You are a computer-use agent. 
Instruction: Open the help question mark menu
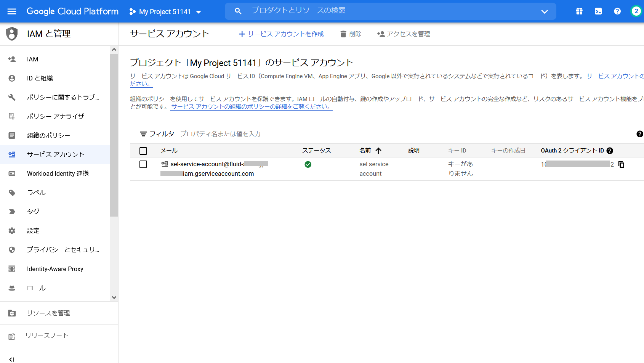[617, 11]
